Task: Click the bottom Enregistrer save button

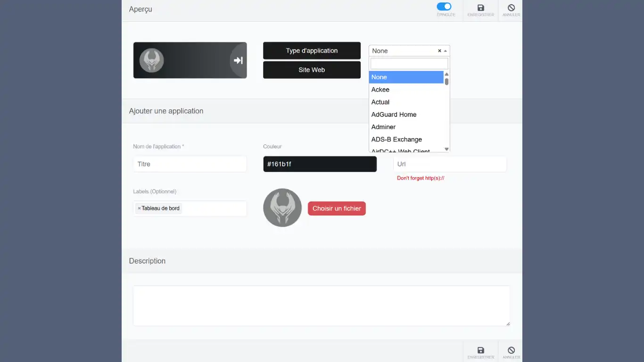Action: [480, 351]
